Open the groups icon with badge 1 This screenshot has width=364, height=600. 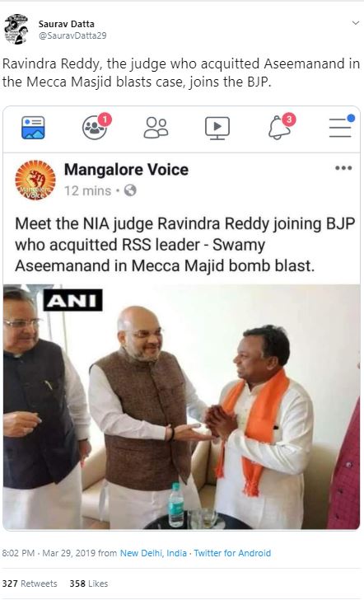click(96, 126)
